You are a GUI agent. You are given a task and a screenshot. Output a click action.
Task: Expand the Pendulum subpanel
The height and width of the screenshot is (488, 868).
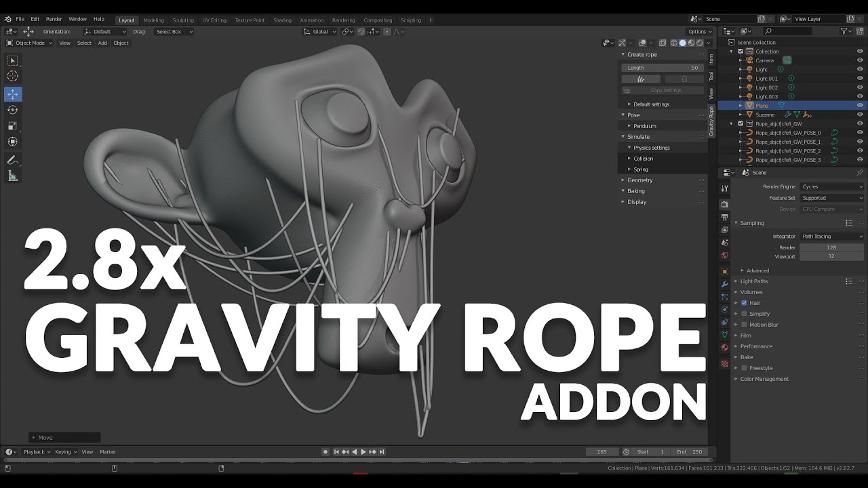tap(644, 126)
